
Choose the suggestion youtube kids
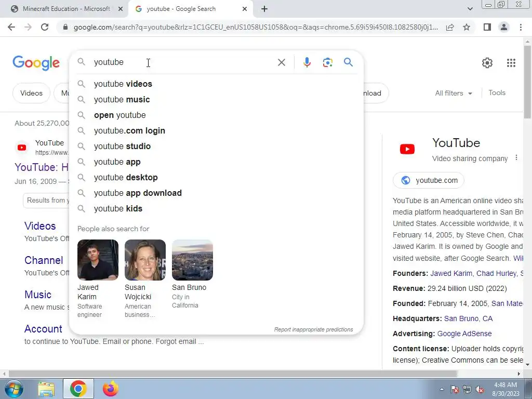pyautogui.click(x=216, y=209)
